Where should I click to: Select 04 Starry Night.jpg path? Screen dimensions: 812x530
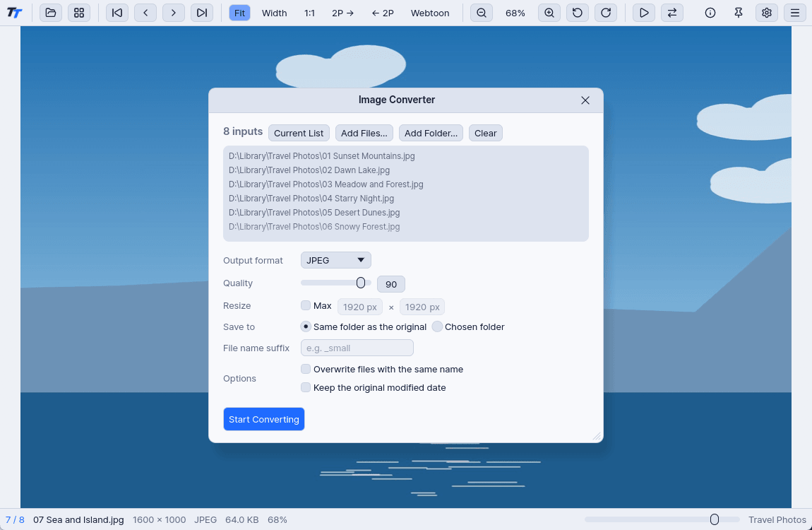tap(311, 199)
